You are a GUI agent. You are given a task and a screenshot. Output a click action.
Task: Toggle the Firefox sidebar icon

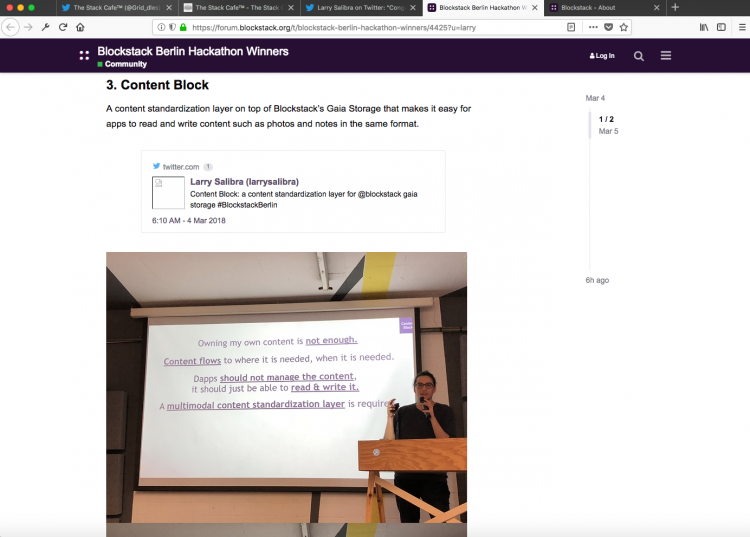[x=721, y=27]
